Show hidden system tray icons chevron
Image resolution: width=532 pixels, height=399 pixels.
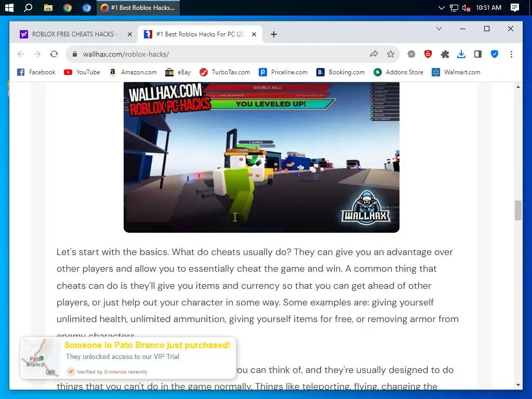point(441,7)
